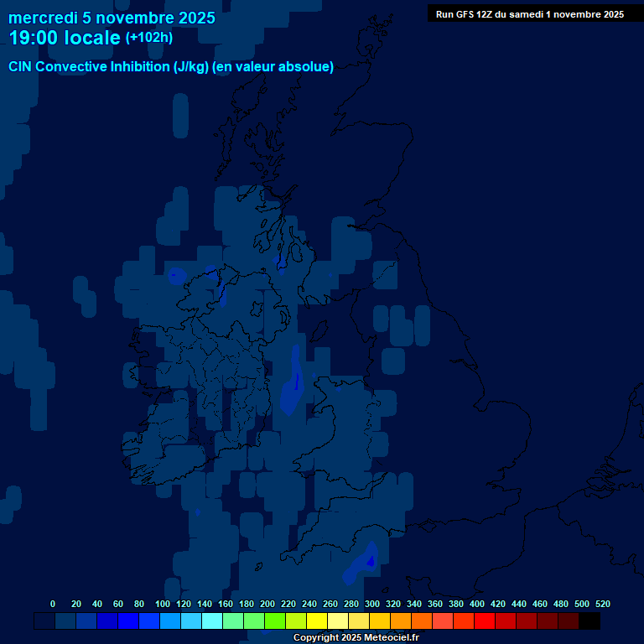Image resolution: width=644 pixels, height=644 pixels.
Task: Open the Copyright 2025 Meteociel.fr link
Action: tap(356, 637)
